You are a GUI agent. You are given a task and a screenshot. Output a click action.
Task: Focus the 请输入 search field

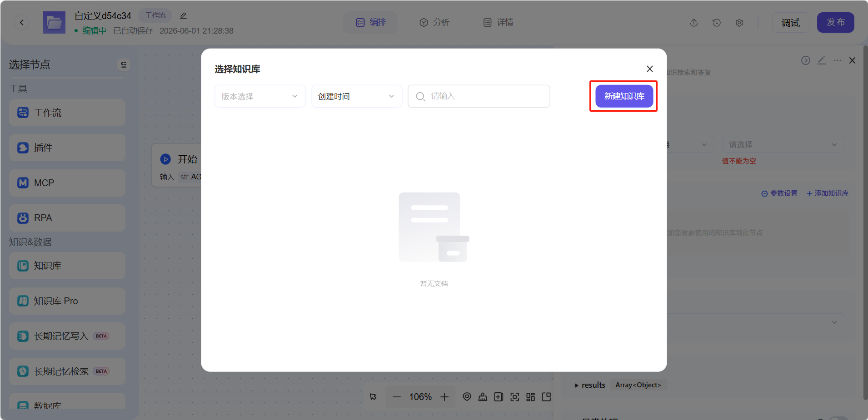coord(479,96)
